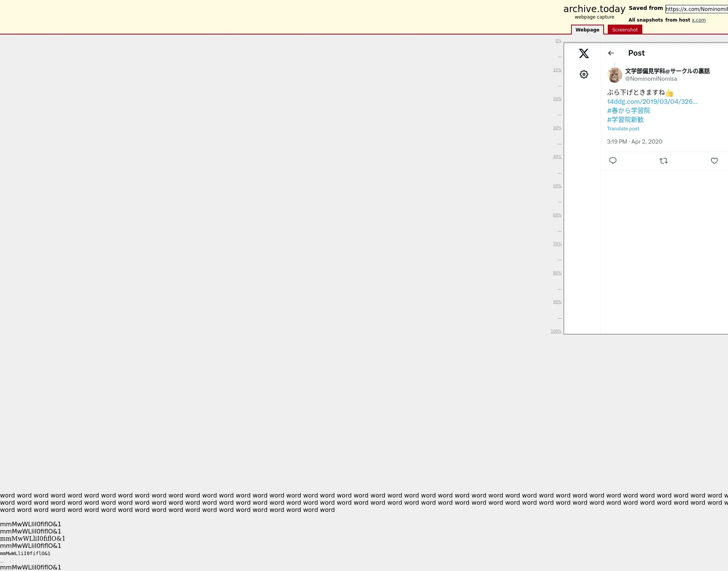Jump to 100% page position marker
Screen dimensions: 728x571
point(556,332)
